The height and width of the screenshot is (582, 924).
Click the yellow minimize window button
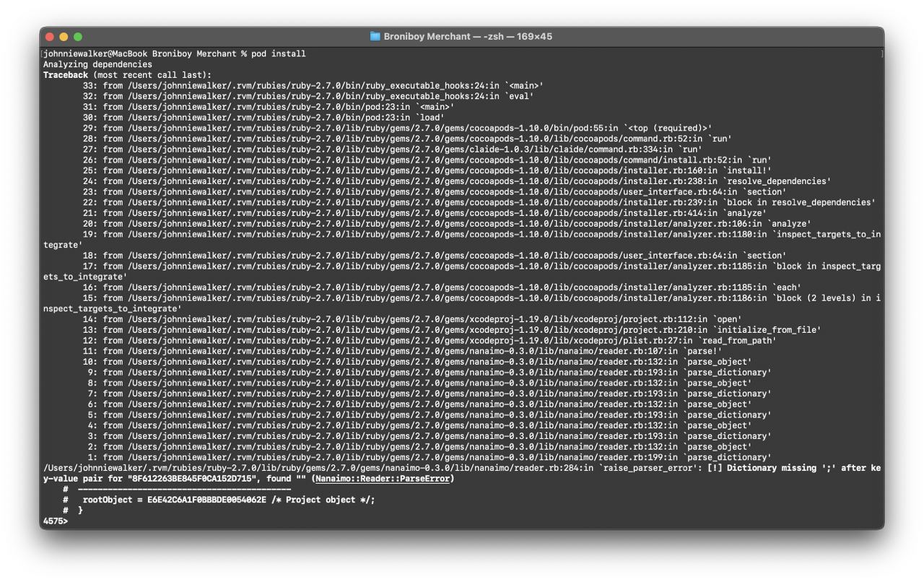64,37
